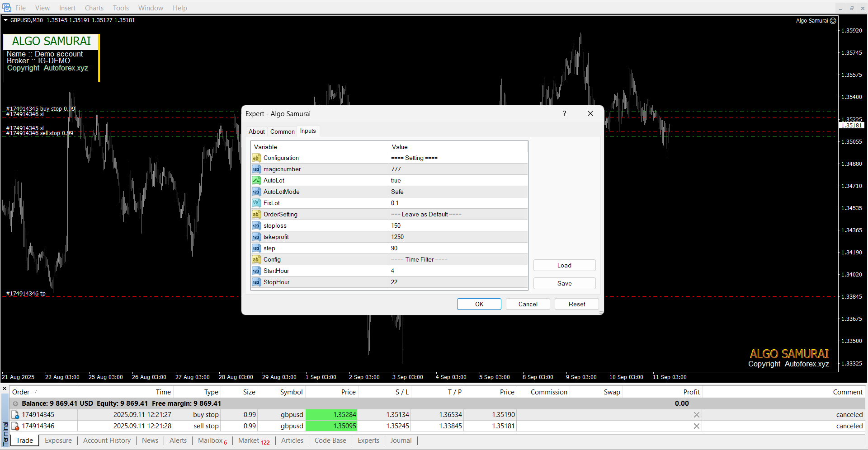Viewport: 868px width, 450px height.
Task: Click the AutoLot boolean type icon
Action: coord(256,181)
